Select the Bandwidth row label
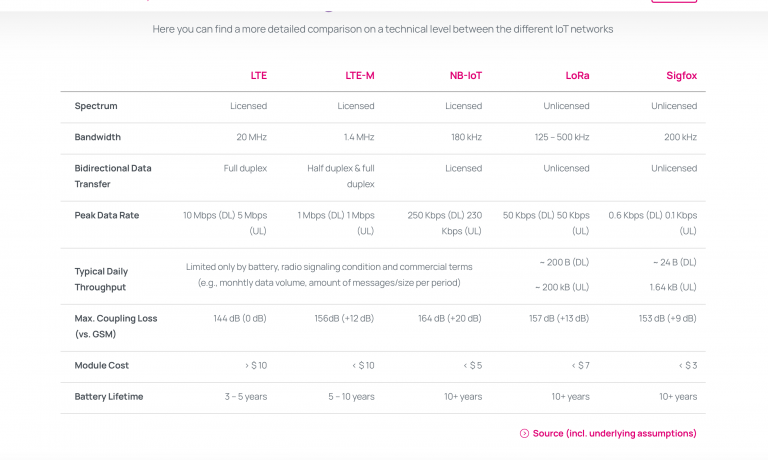 click(98, 137)
